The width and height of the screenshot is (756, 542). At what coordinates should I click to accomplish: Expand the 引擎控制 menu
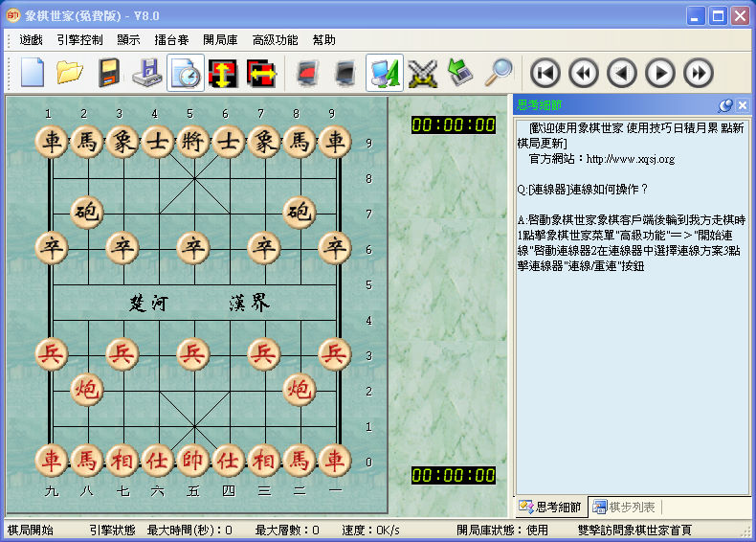click(x=79, y=40)
